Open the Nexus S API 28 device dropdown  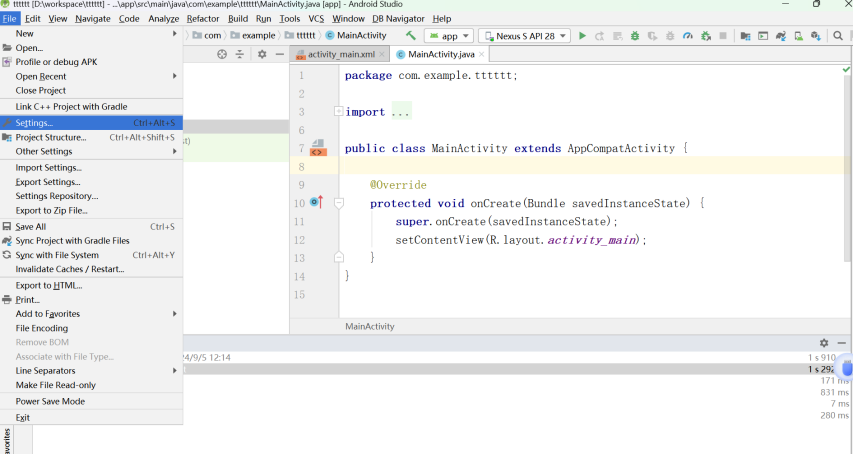pyautogui.click(x=525, y=36)
